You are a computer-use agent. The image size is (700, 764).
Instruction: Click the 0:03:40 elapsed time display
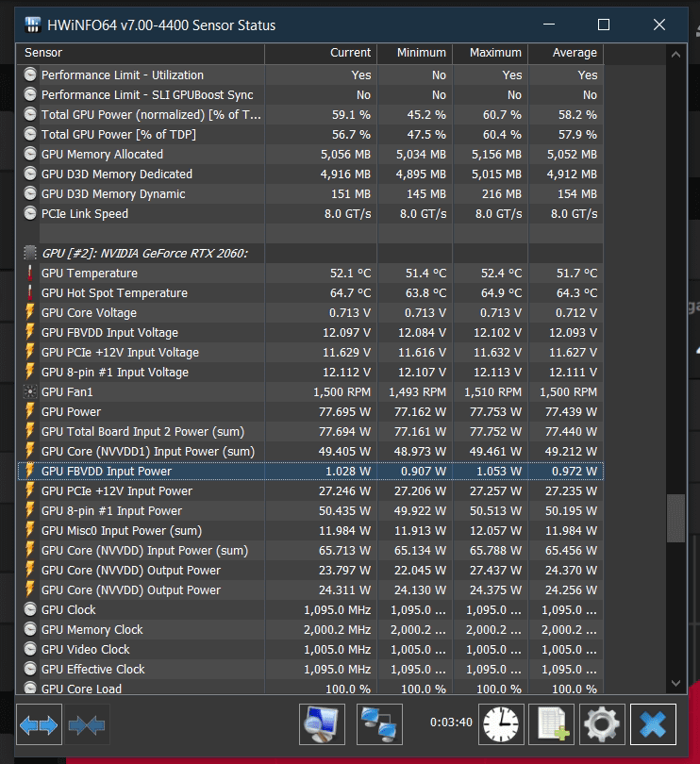click(451, 722)
